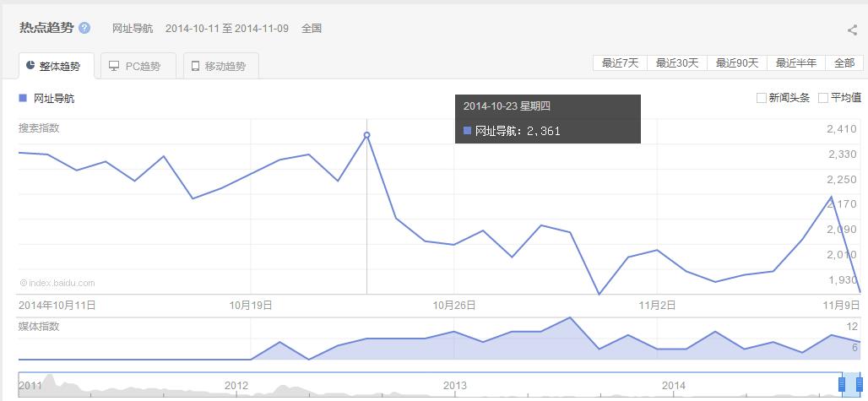Select the 最近30天 time range
868x401 pixels.
(x=677, y=63)
